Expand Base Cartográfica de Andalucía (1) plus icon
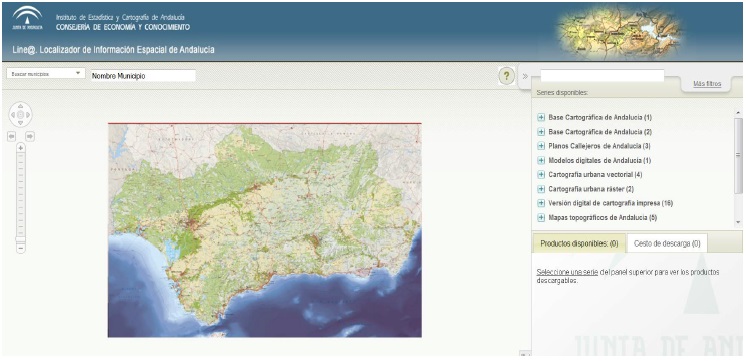The width and height of the screenshot is (746, 361). (x=541, y=117)
